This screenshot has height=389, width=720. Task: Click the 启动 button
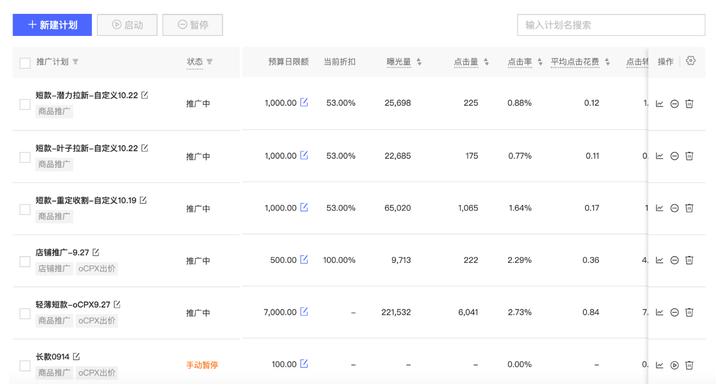(127, 25)
